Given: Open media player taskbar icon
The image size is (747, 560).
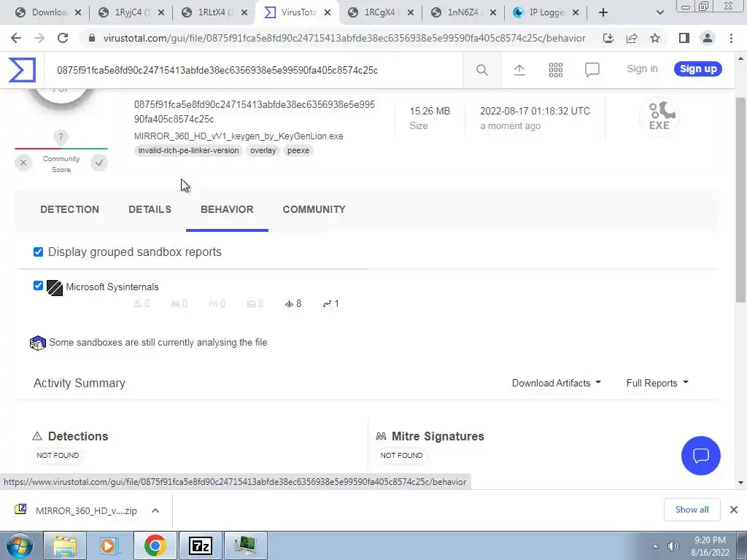Looking at the screenshot, I should coord(109,545).
